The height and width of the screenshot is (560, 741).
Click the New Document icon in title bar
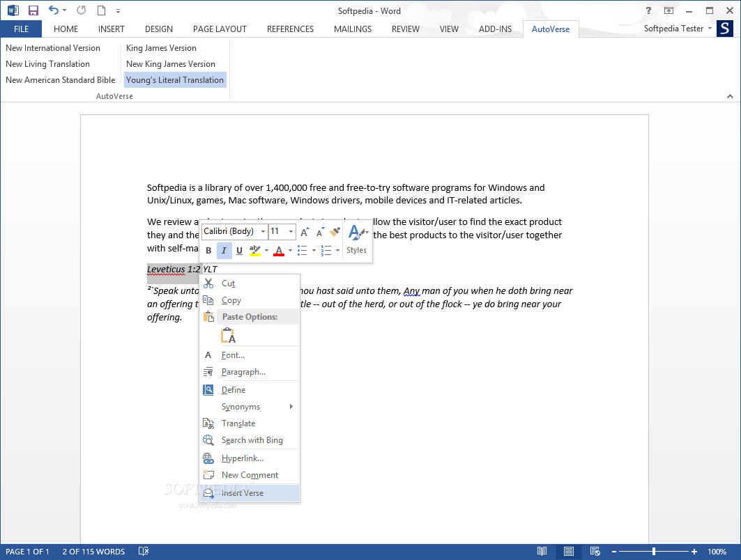101,10
